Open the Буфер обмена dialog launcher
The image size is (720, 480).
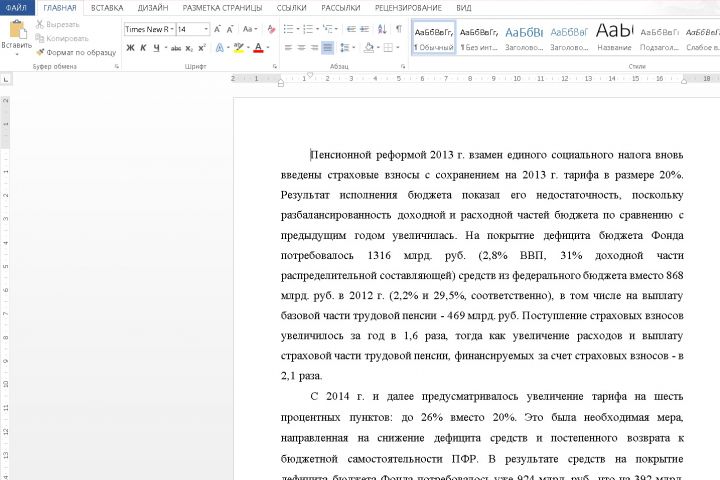[117, 67]
